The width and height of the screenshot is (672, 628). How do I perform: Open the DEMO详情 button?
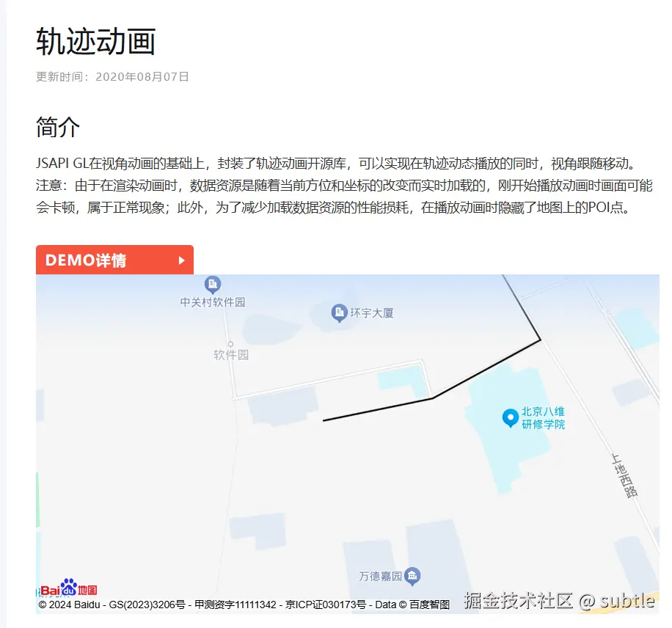[x=114, y=260]
